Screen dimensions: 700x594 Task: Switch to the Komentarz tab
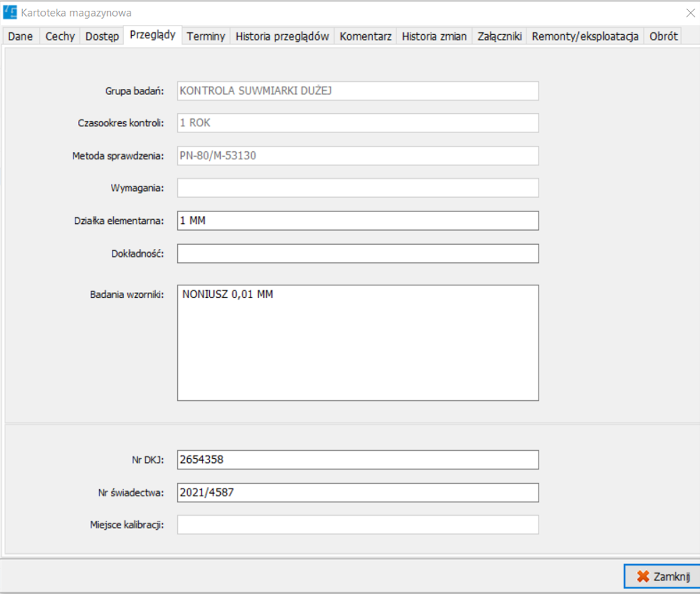[x=365, y=36]
